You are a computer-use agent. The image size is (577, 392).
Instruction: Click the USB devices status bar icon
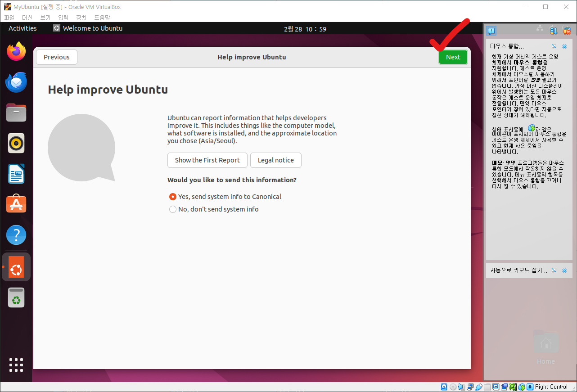click(x=479, y=387)
